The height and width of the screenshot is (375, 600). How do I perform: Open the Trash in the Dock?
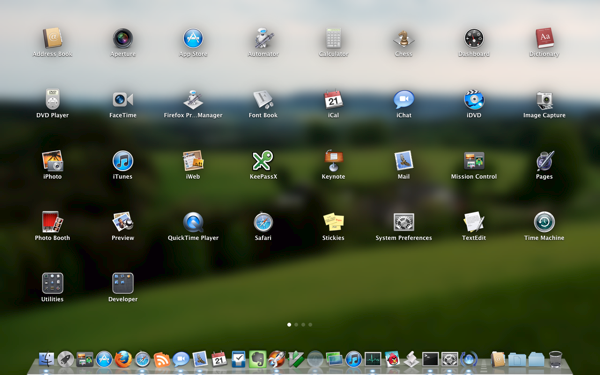pos(555,359)
